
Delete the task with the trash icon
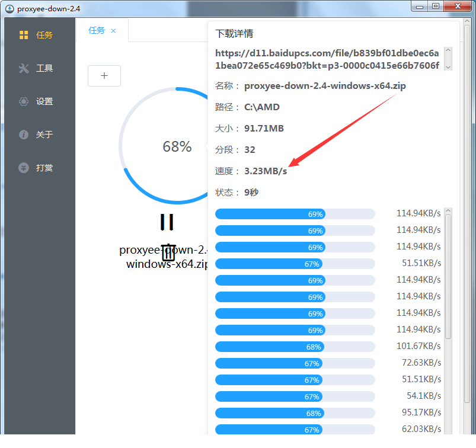pyautogui.click(x=168, y=252)
